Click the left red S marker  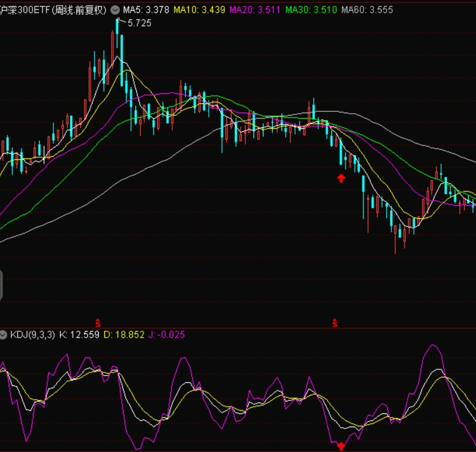[97, 322]
